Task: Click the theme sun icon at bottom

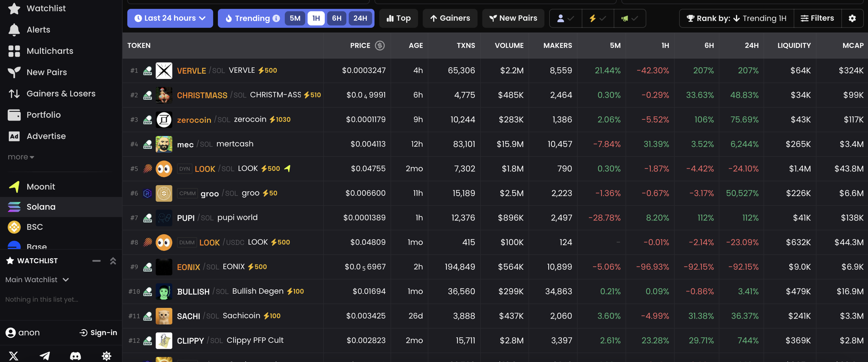Action: coord(106,356)
